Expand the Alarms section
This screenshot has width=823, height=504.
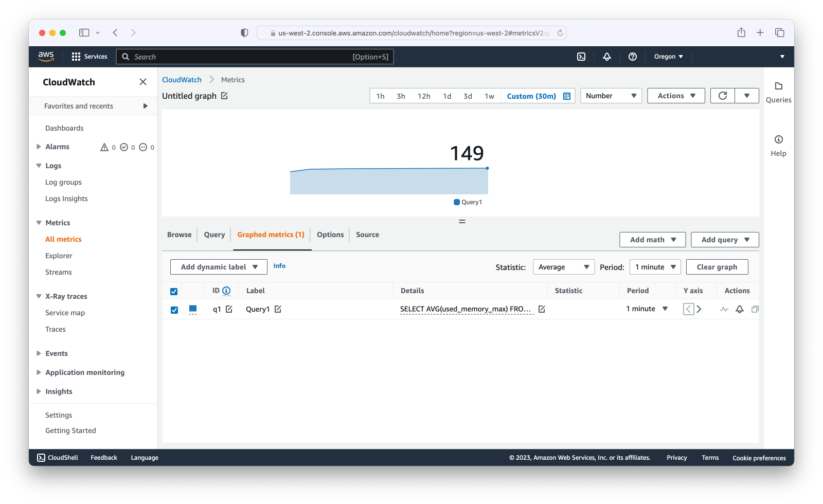(39, 147)
